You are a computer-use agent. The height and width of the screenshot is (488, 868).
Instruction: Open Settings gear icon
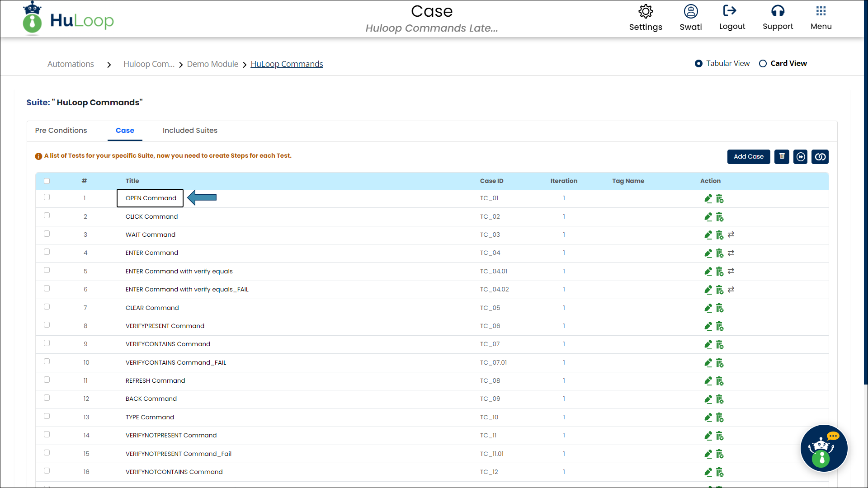pyautogui.click(x=646, y=11)
